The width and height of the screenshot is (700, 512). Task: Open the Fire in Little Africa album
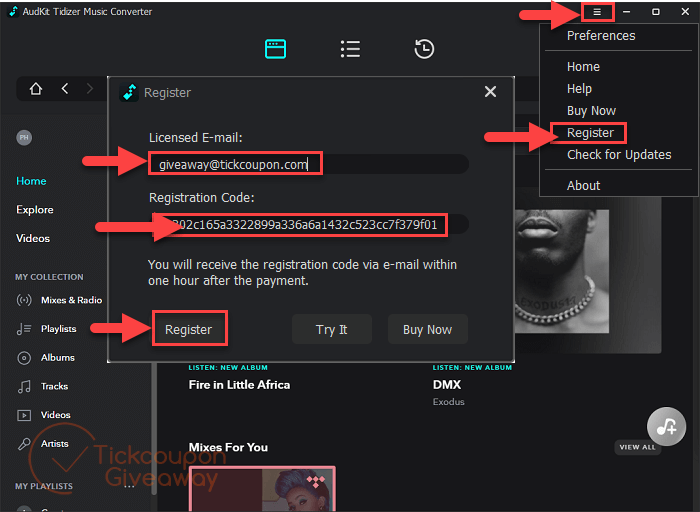239,385
